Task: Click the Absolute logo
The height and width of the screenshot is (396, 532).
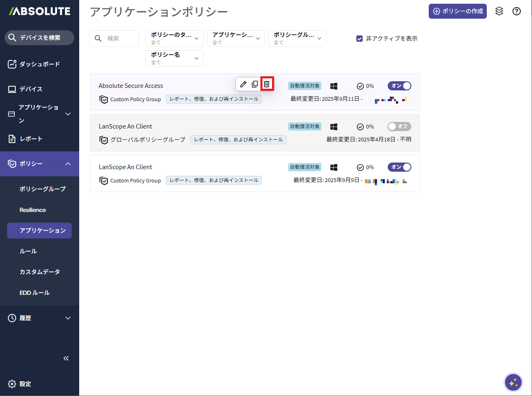Action: click(39, 12)
